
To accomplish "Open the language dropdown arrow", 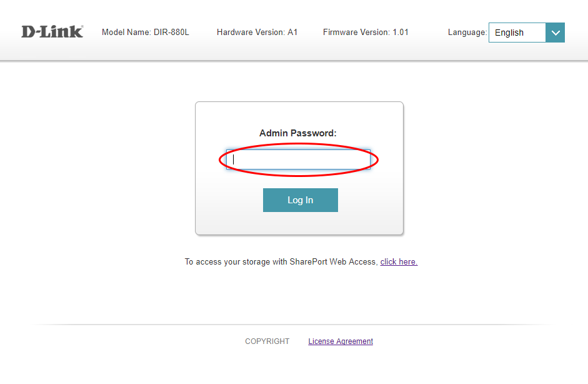I will [x=555, y=33].
